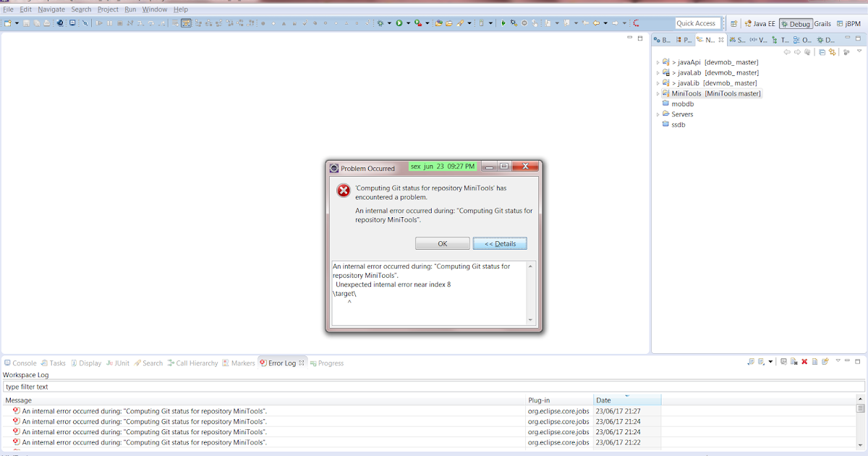Click inside the type filter text field

pyautogui.click(x=72, y=387)
